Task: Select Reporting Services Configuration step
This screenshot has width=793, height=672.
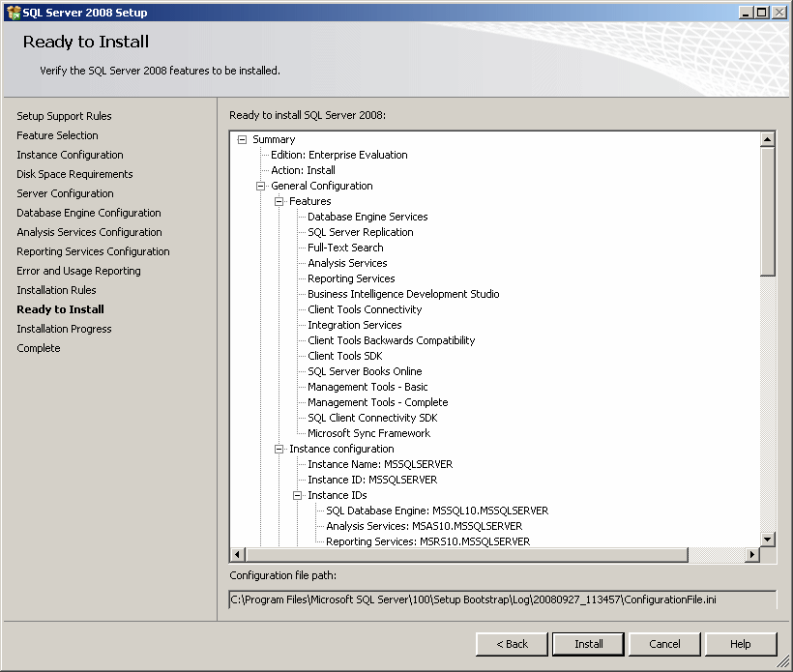Action: click(x=94, y=251)
